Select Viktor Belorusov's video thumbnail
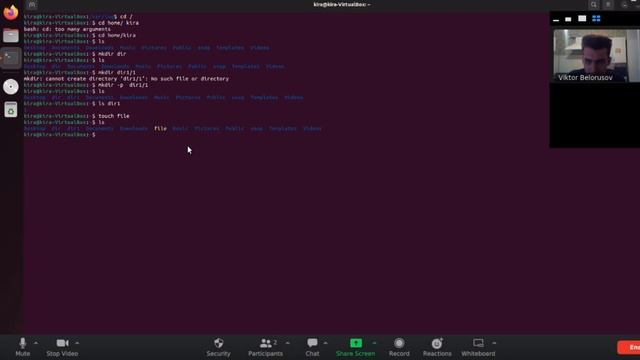Viewport: 640px width, 360px height. [x=596, y=56]
